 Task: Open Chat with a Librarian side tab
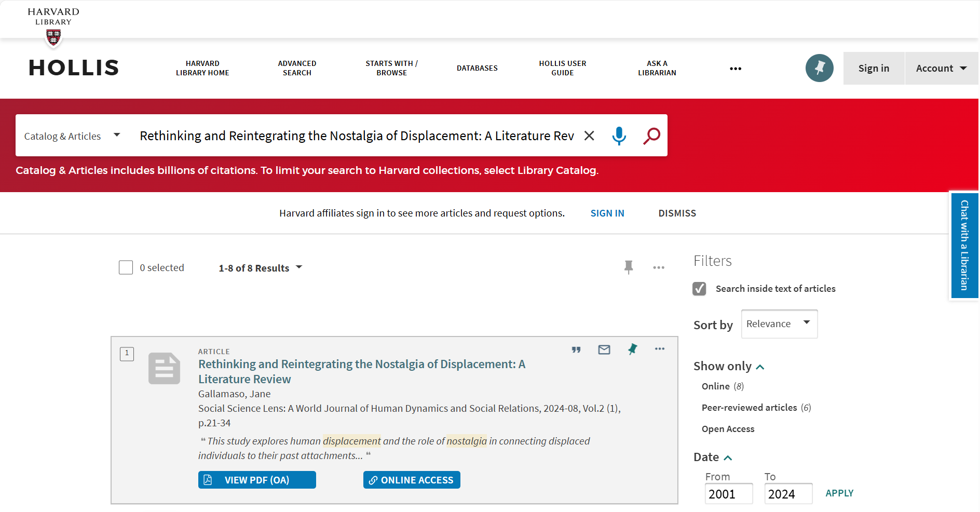point(964,245)
